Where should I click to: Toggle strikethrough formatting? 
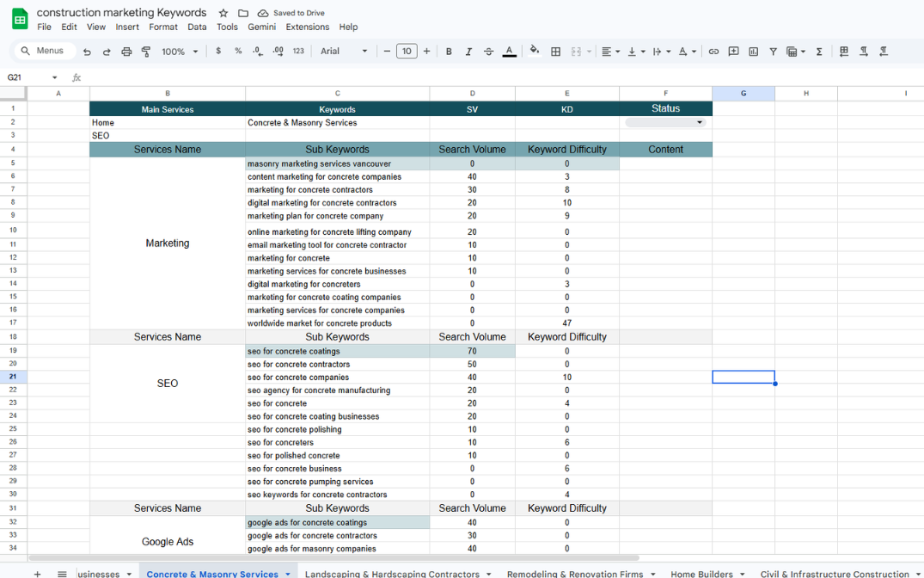[488, 52]
